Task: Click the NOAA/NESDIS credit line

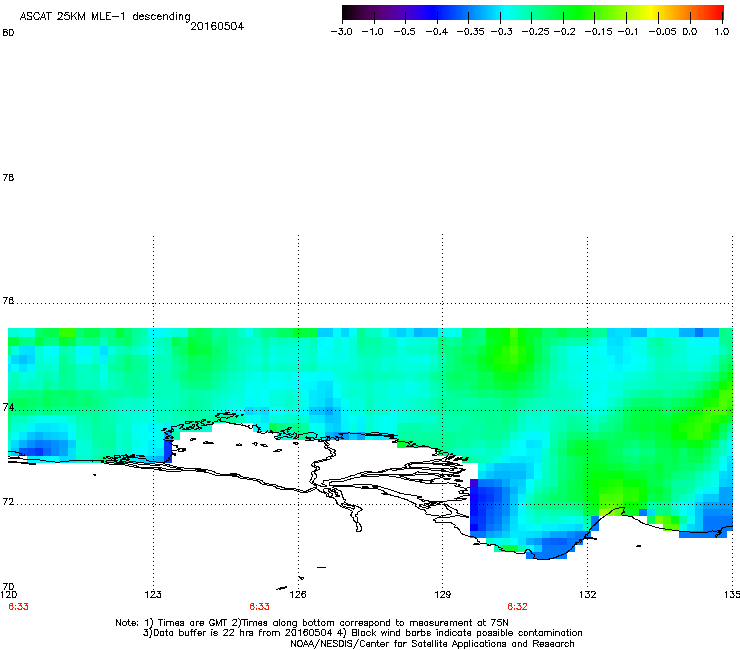Action: [432, 644]
